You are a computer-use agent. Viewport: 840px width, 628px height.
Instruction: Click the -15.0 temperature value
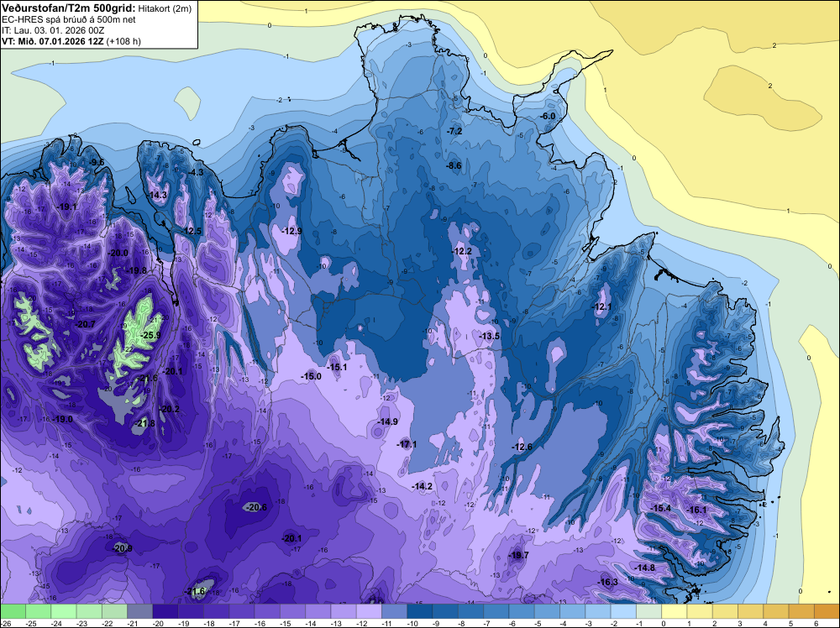(x=312, y=376)
